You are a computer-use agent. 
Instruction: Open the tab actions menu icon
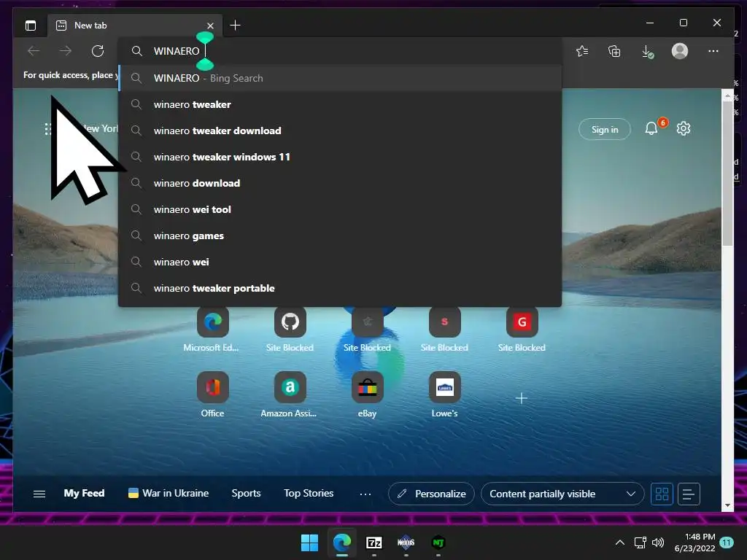(x=31, y=26)
